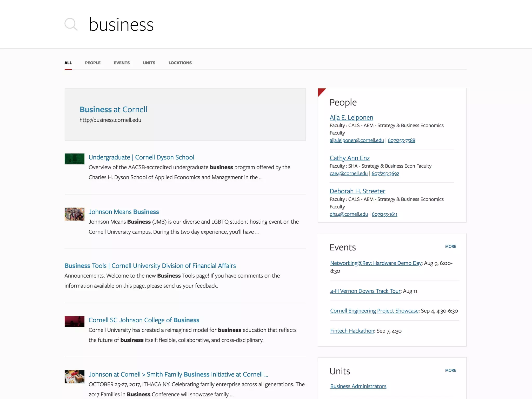Viewport: 532px width, 399px height.
Task: Click the business search input field
Action: coord(234,24)
